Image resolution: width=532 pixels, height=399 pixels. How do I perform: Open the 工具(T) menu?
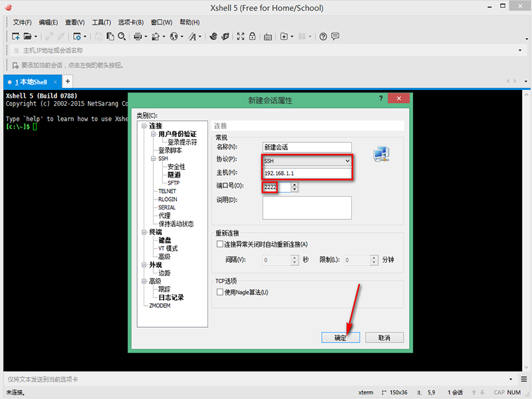pyautogui.click(x=102, y=22)
